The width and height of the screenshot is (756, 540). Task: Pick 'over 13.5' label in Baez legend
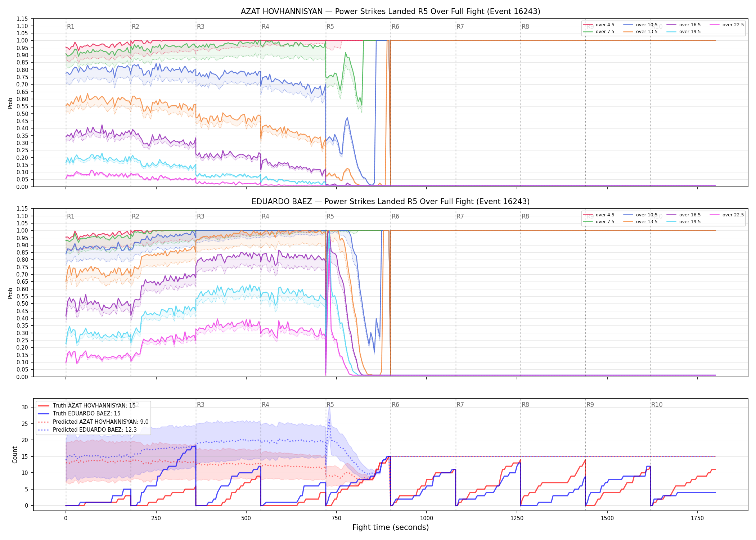[647, 222]
